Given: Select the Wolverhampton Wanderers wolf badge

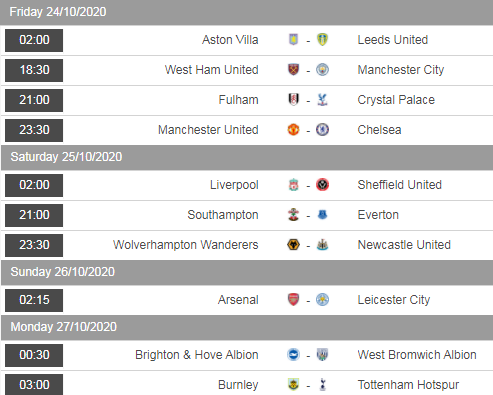Looking at the screenshot, I should tap(293, 245).
